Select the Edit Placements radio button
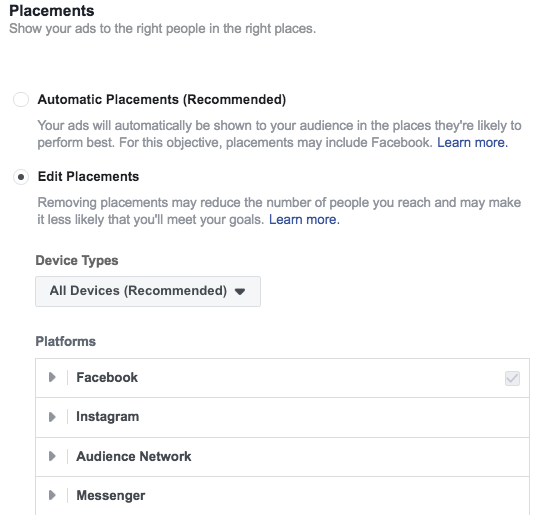Viewport: 542px width, 515px height. tap(21, 177)
